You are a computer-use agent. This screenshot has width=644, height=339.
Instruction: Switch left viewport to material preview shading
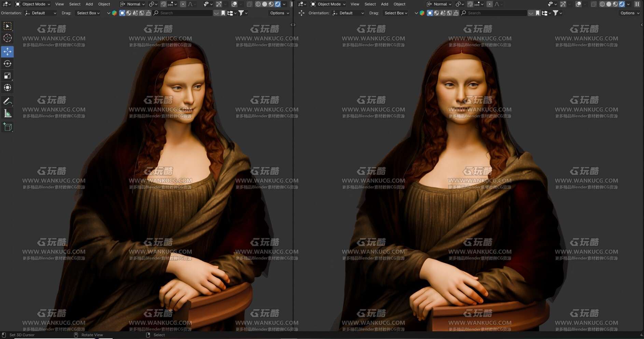pyautogui.click(x=271, y=4)
